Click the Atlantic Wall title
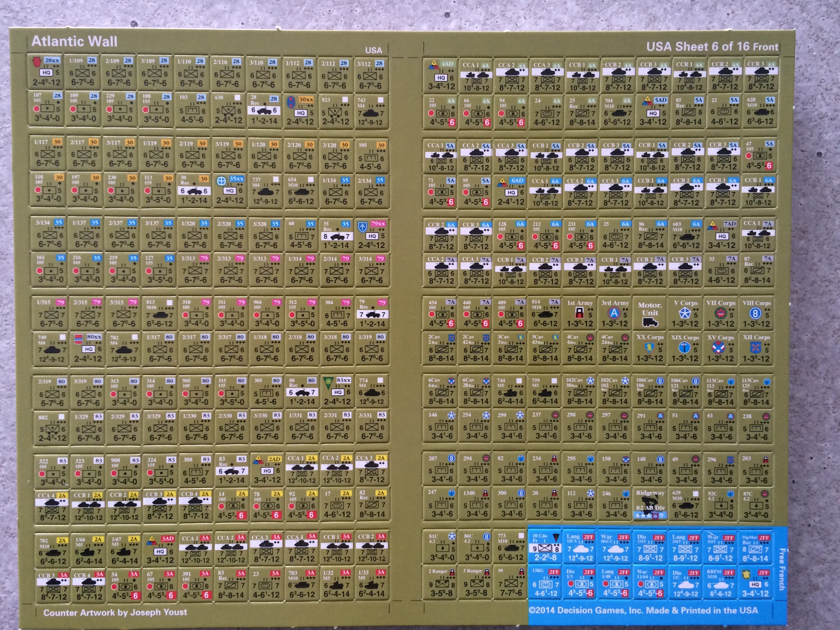The height and width of the screenshot is (630, 840). (x=74, y=41)
